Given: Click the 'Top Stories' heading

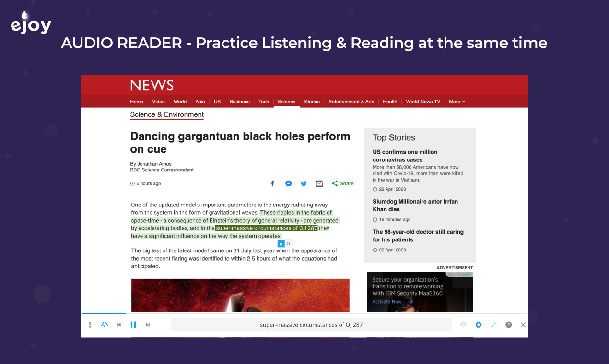Looking at the screenshot, I should click(x=394, y=137).
